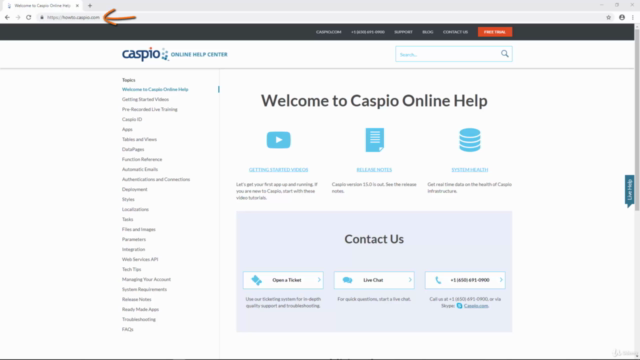The width and height of the screenshot is (640, 360).
Task: Open Files and Images topic
Action: 138,229
